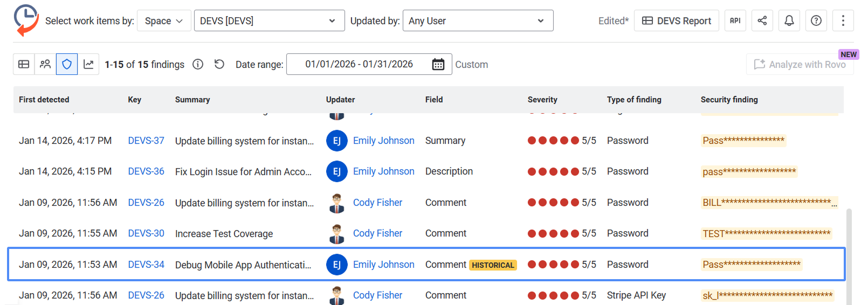Expand the Space dropdown
This screenshot has height=305, width=868.
pos(164,20)
